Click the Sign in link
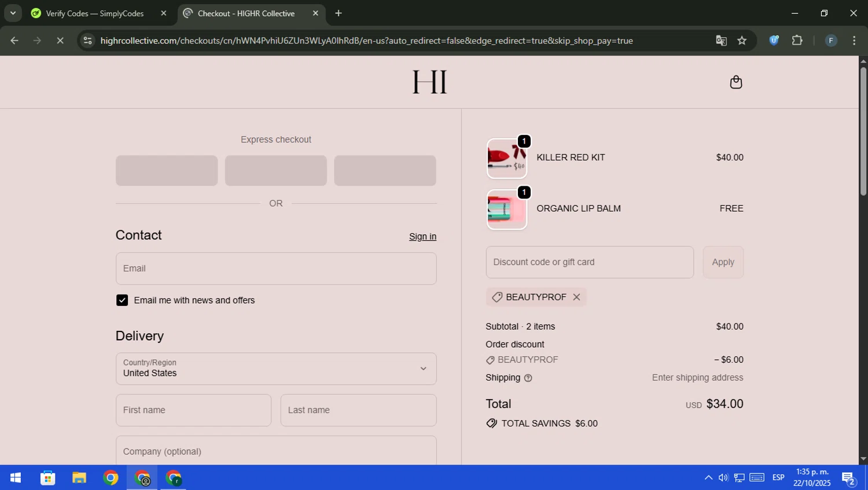This screenshot has height=490, width=868. tap(422, 237)
